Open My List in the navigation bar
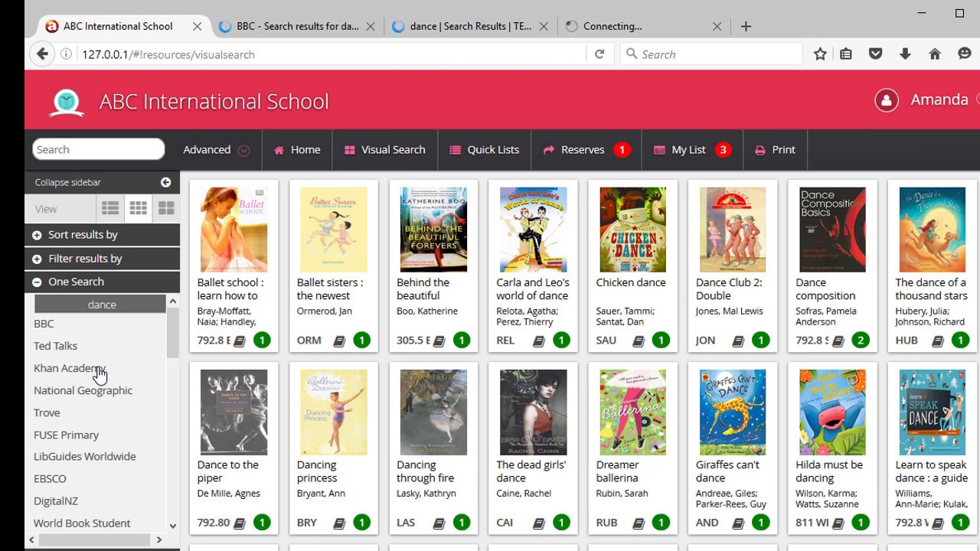Viewport: 980px width, 551px height. tap(692, 150)
